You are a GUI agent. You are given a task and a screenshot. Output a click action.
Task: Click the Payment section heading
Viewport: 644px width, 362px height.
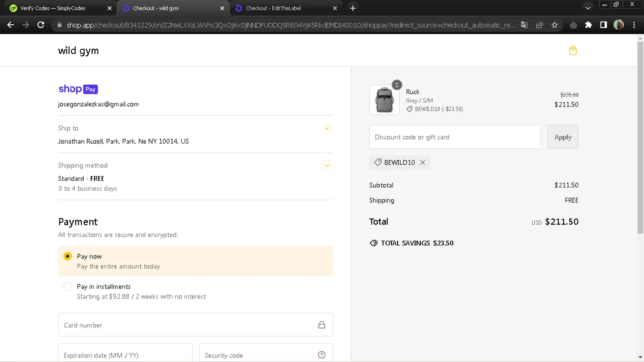coord(78,222)
